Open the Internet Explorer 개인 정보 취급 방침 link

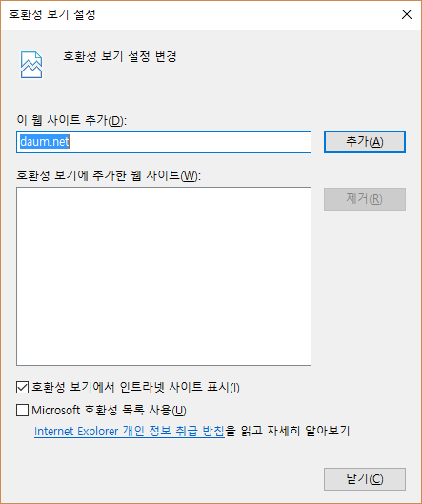point(130,431)
